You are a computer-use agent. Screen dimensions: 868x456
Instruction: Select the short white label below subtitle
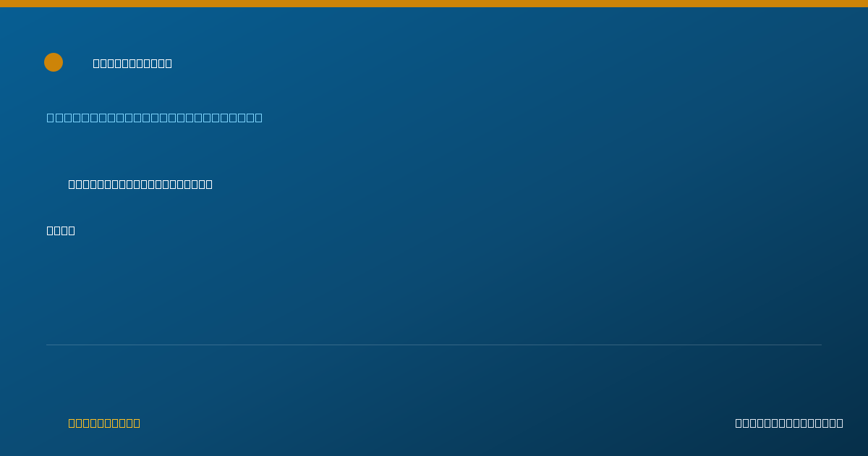click(61, 230)
